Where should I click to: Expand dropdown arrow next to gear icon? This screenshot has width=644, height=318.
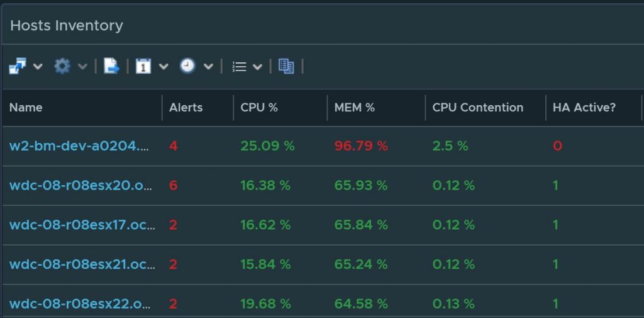[x=82, y=66]
